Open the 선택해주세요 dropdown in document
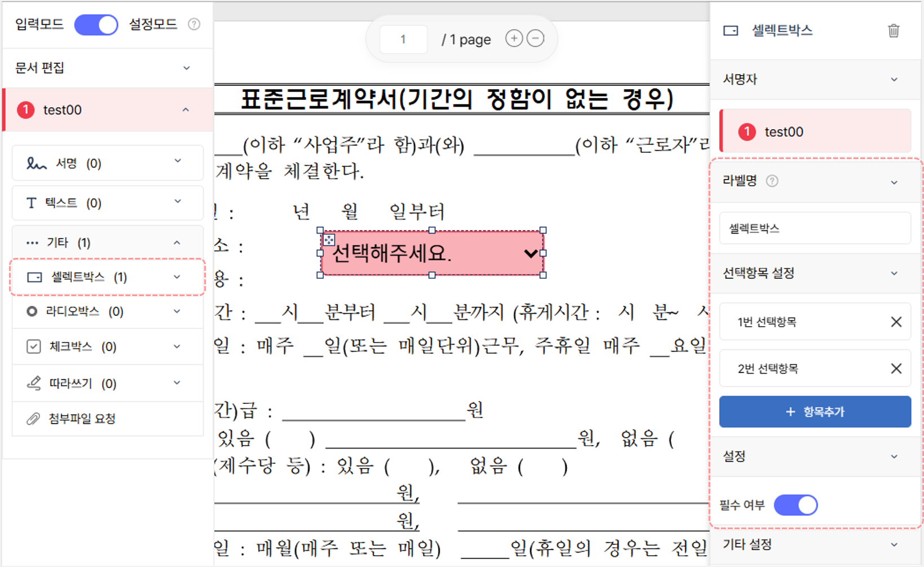This screenshot has width=924, height=567. tap(432, 253)
